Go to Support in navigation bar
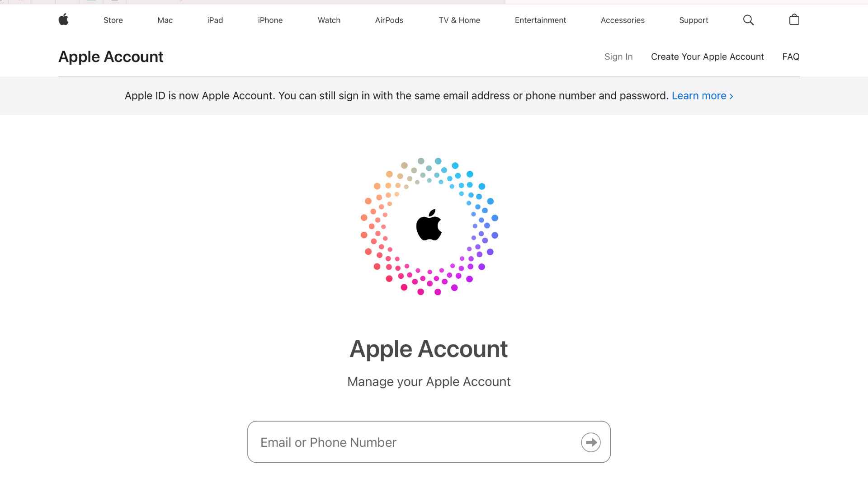This screenshot has height=488, width=868. coord(693,20)
